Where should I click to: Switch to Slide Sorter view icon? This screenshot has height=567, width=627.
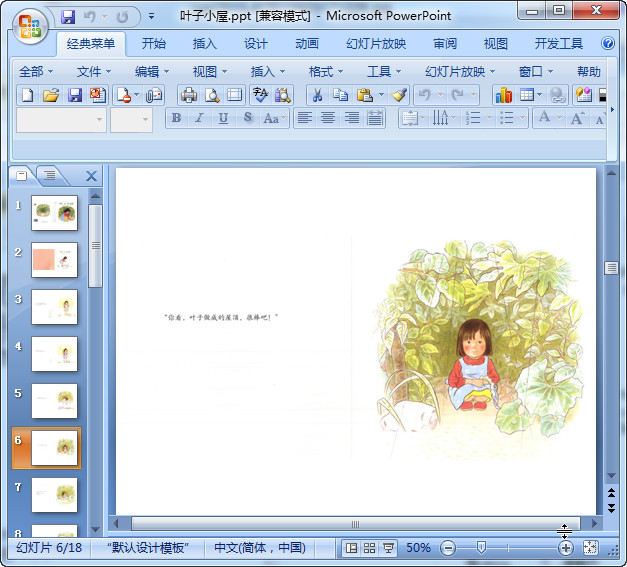tap(369, 548)
